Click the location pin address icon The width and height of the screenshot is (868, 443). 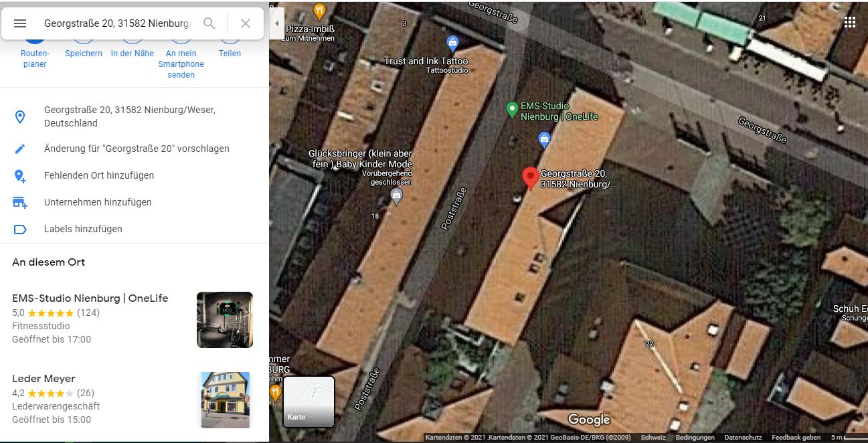[x=20, y=117]
